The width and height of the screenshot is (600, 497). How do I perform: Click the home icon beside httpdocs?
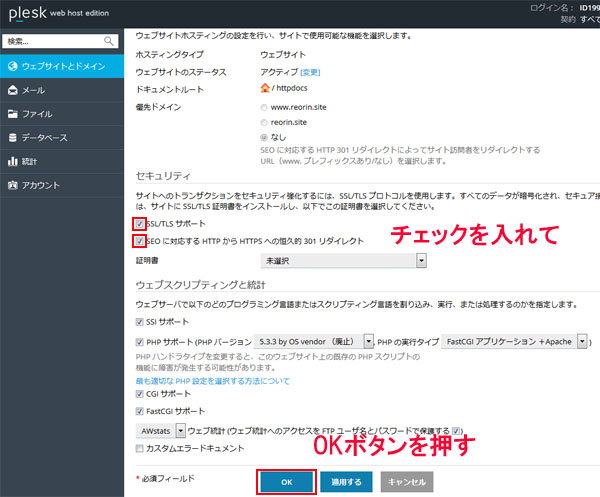[265, 88]
